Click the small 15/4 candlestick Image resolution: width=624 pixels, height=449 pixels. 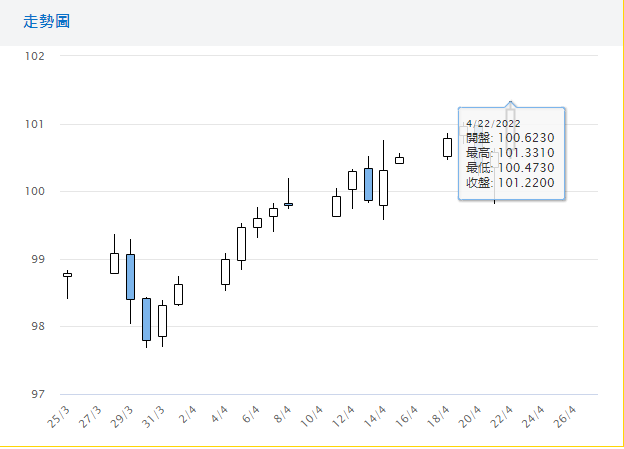(x=399, y=160)
